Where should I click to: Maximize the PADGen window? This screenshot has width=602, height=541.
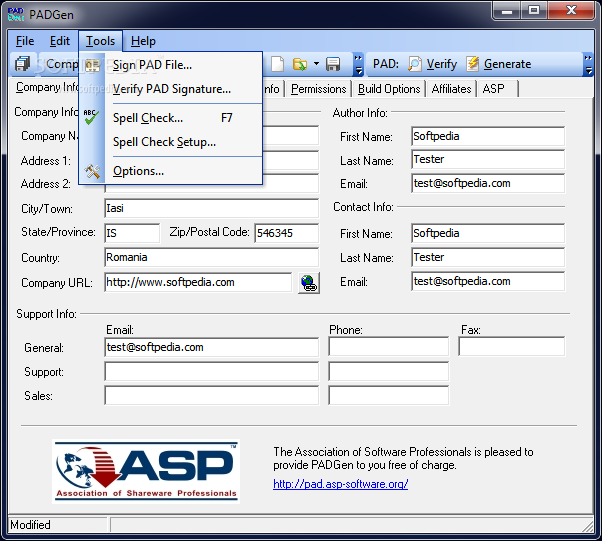pyautogui.click(x=534, y=11)
